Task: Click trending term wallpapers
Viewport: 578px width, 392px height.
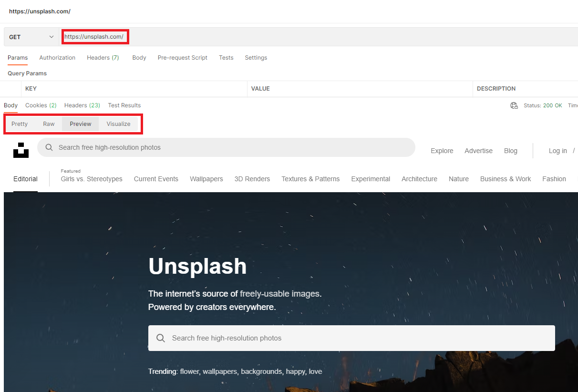Action: (x=220, y=371)
